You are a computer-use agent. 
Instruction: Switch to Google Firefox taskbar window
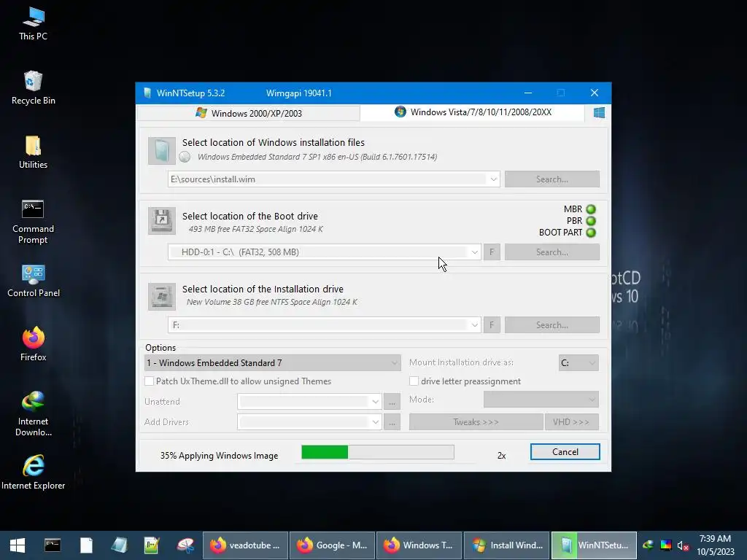332,545
